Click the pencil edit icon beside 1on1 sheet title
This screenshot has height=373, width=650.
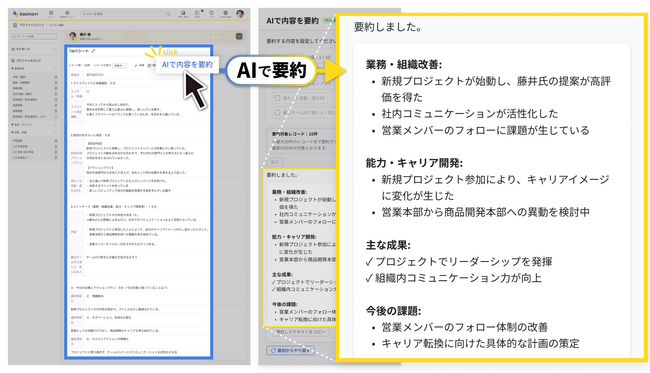[x=93, y=51]
